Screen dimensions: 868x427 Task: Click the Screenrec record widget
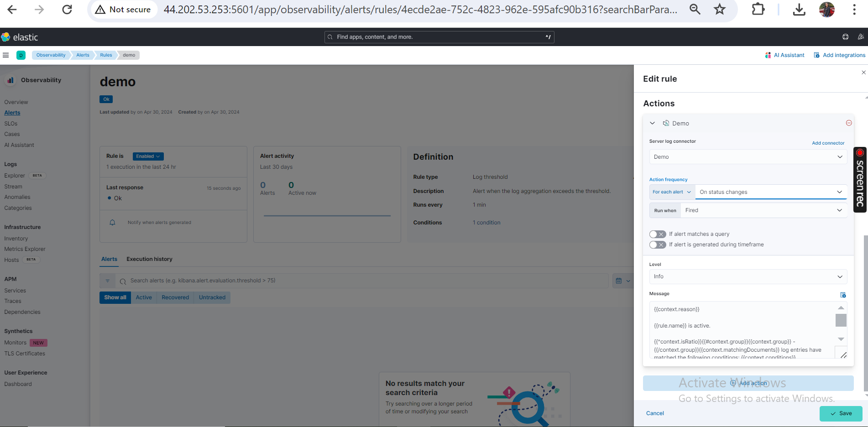pyautogui.click(x=860, y=180)
